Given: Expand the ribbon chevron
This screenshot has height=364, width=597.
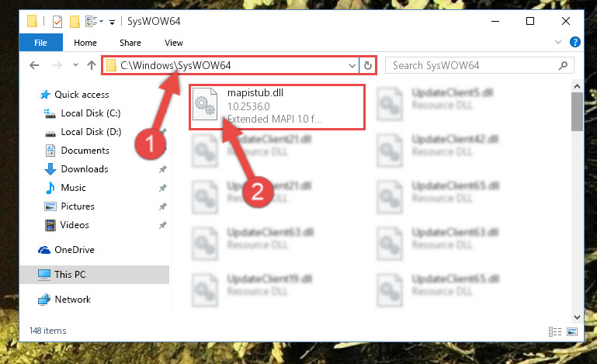Looking at the screenshot, I should 557,42.
